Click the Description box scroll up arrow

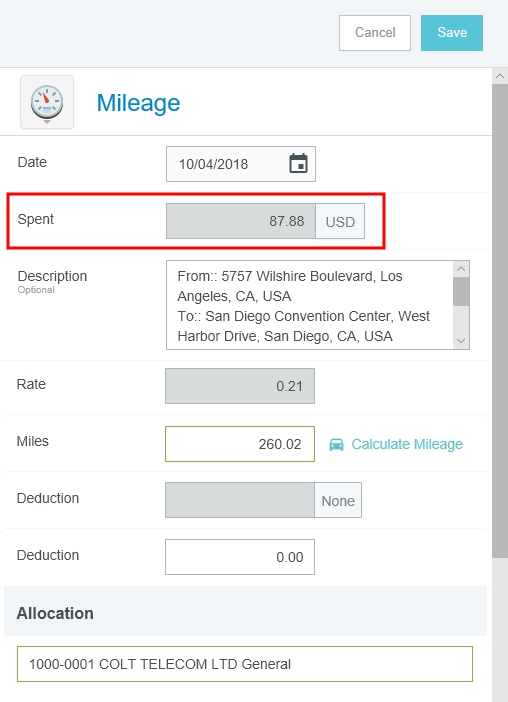point(461,269)
